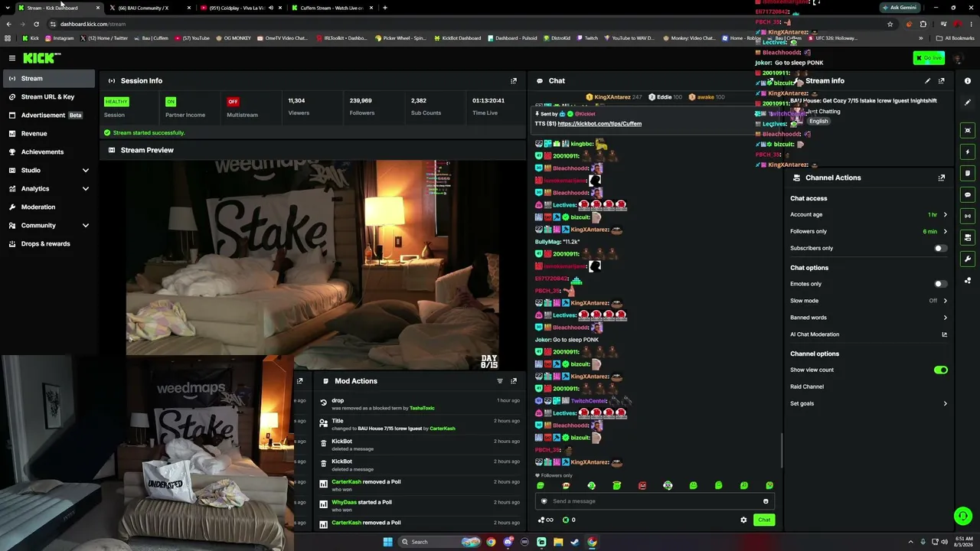Pop out the Stream info panel

pos(941,80)
